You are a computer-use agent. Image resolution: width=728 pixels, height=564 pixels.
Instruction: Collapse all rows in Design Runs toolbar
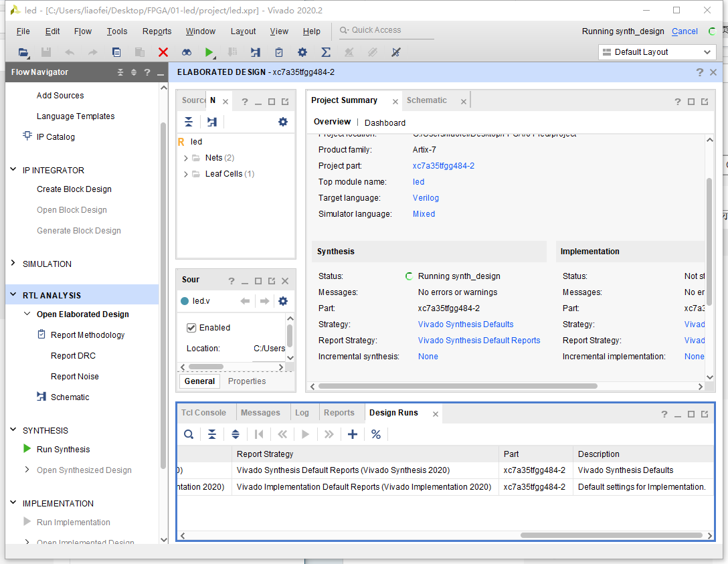coord(211,434)
